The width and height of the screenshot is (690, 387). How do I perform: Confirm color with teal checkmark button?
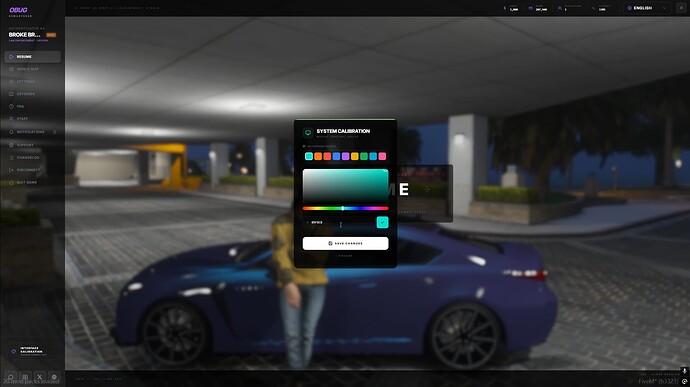click(382, 222)
